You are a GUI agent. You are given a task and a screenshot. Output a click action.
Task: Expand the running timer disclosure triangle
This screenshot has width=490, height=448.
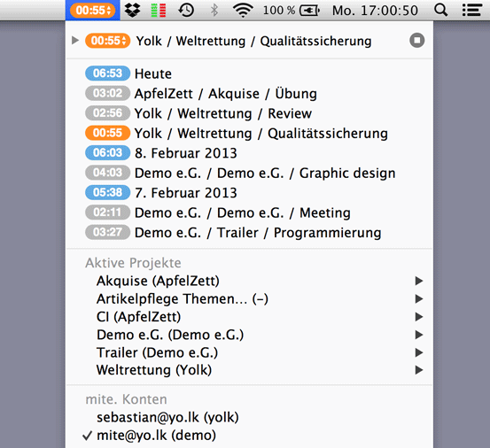coord(75,40)
